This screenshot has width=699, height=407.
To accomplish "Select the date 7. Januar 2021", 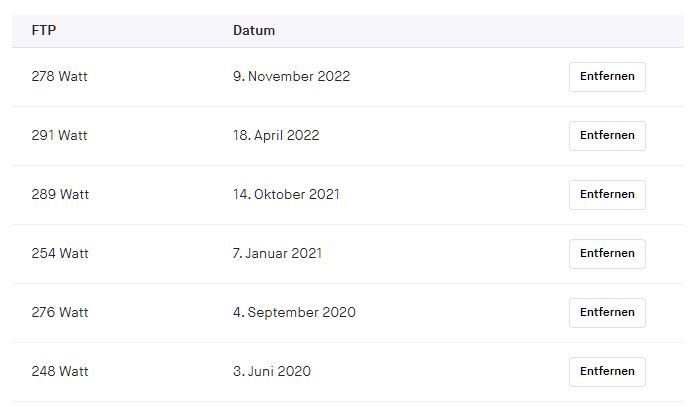I will coord(277,254).
